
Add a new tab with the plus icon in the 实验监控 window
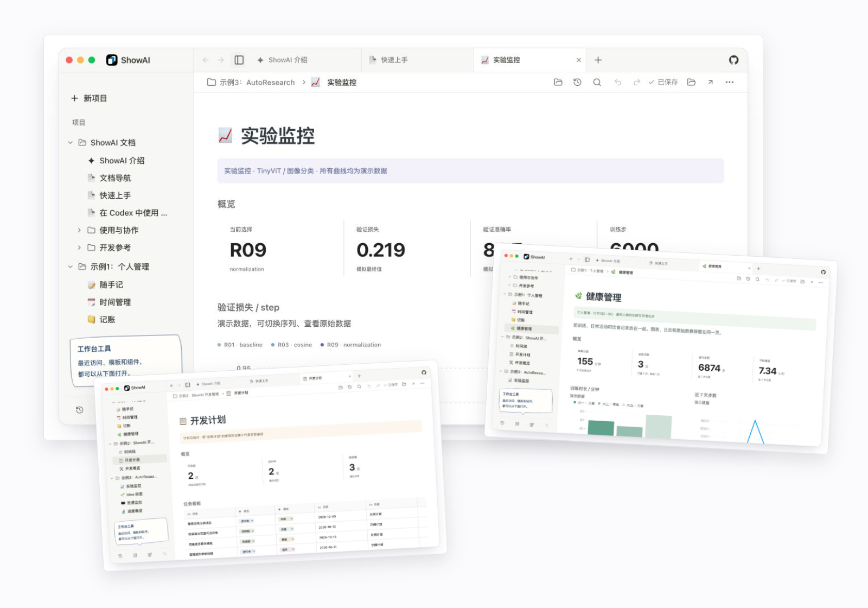[598, 60]
